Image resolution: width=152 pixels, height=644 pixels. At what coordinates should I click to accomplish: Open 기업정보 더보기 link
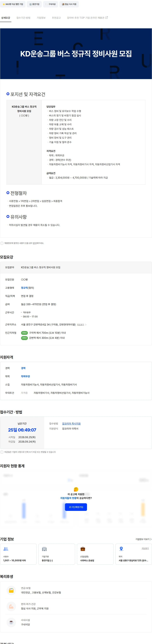pos(143,539)
